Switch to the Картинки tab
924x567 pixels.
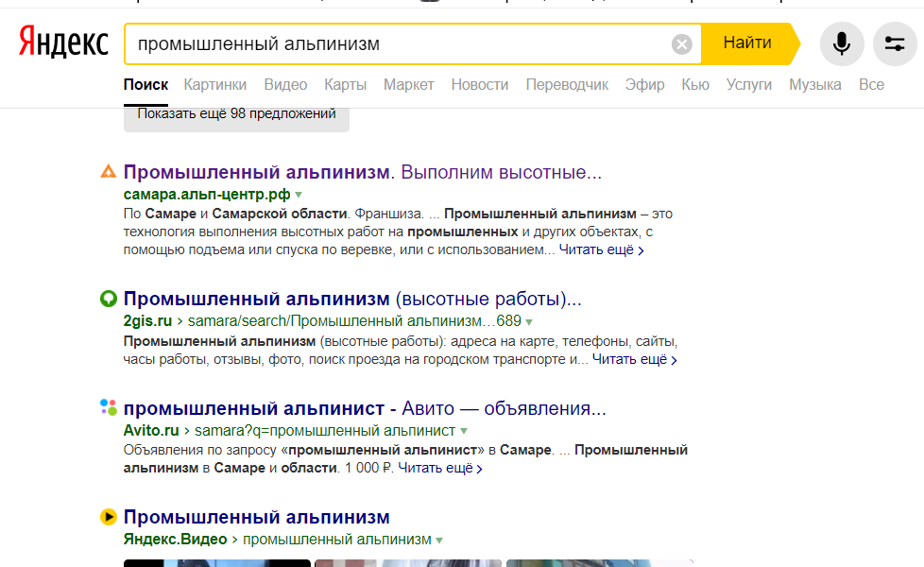[215, 85]
